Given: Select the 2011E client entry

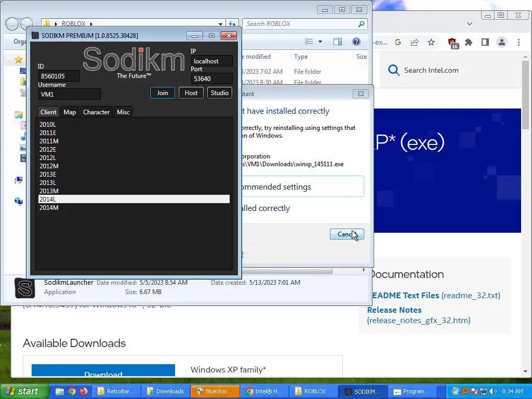Looking at the screenshot, I should 134,132.
